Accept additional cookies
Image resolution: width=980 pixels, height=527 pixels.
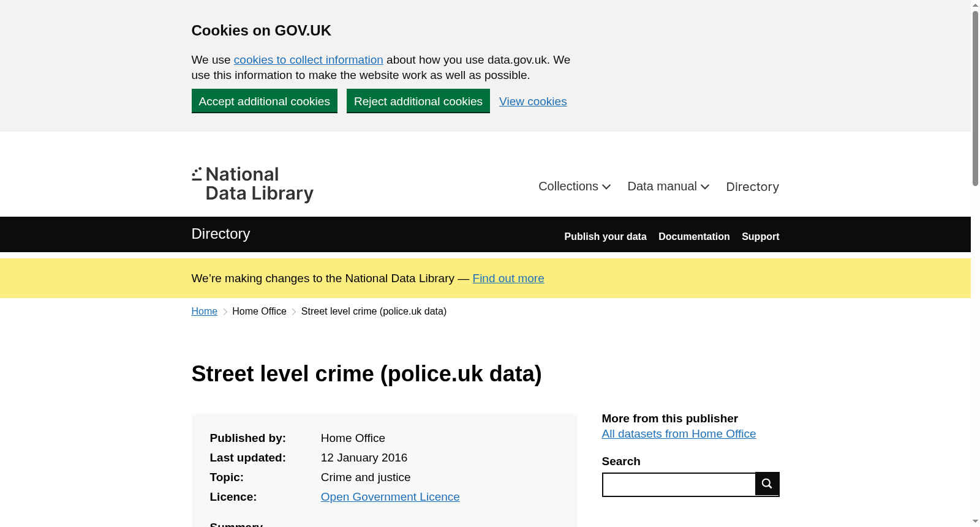pyautogui.click(x=265, y=101)
